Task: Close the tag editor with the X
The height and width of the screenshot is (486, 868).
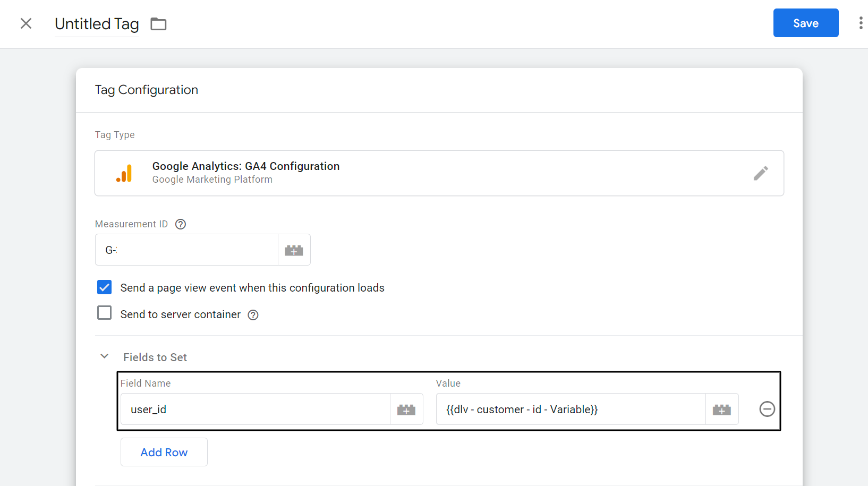Action: (25, 23)
